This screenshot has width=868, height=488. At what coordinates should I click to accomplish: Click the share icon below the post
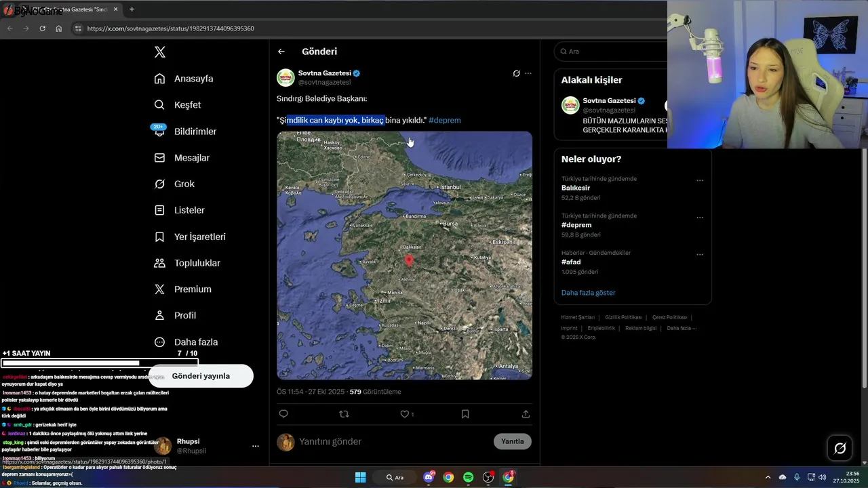(x=526, y=414)
